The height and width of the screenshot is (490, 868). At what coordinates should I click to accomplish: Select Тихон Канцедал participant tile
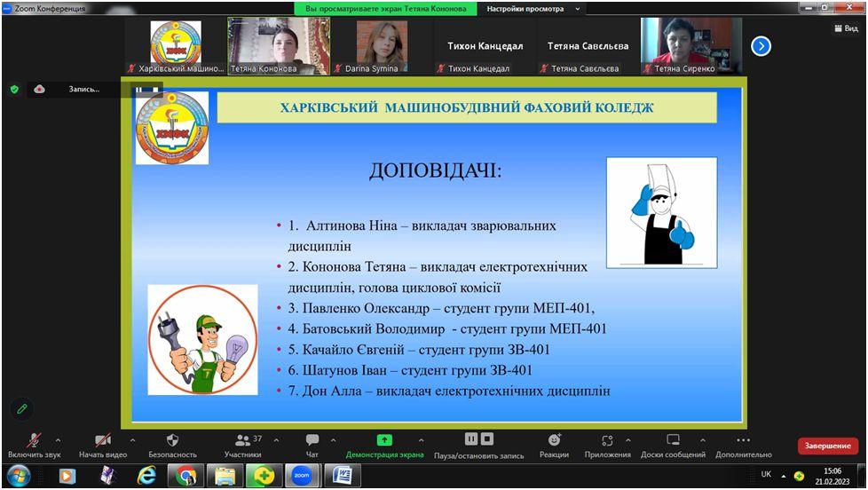(x=485, y=46)
